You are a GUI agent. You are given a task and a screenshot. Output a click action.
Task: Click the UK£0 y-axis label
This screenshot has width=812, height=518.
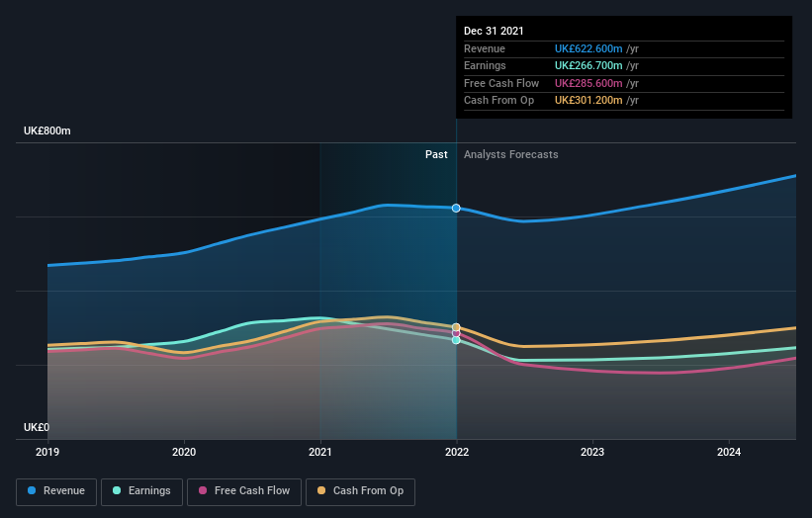pos(37,427)
